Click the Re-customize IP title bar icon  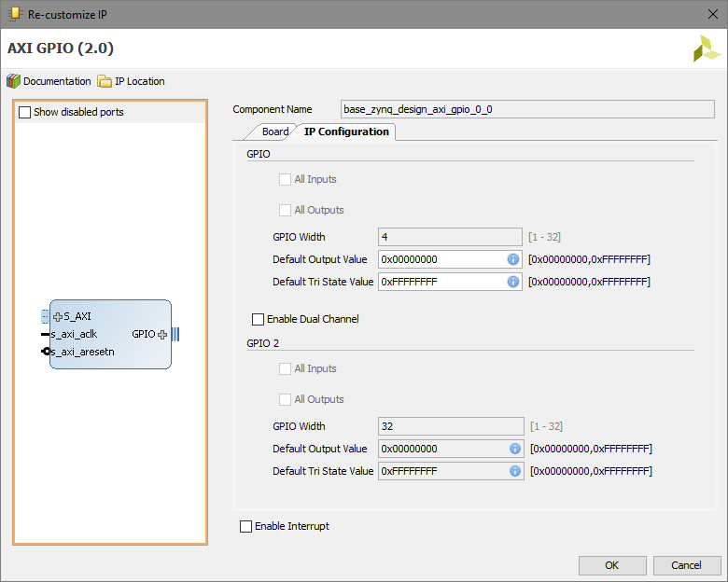pos(15,13)
